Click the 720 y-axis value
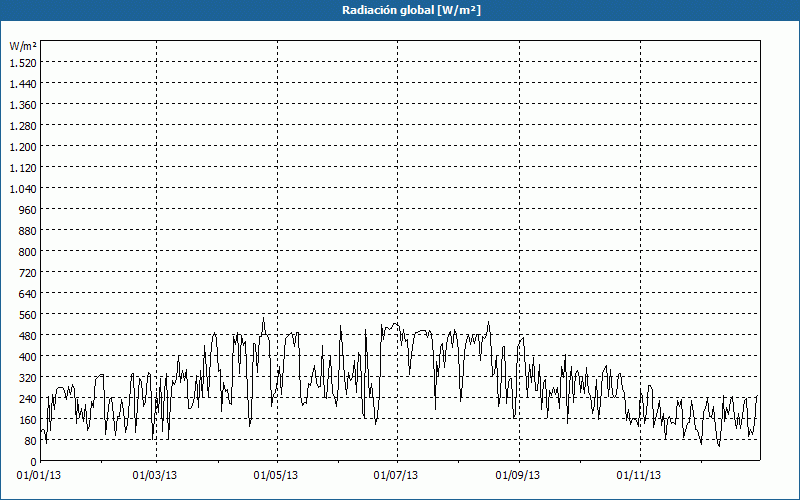The height and width of the screenshot is (500, 800). click(28, 273)
